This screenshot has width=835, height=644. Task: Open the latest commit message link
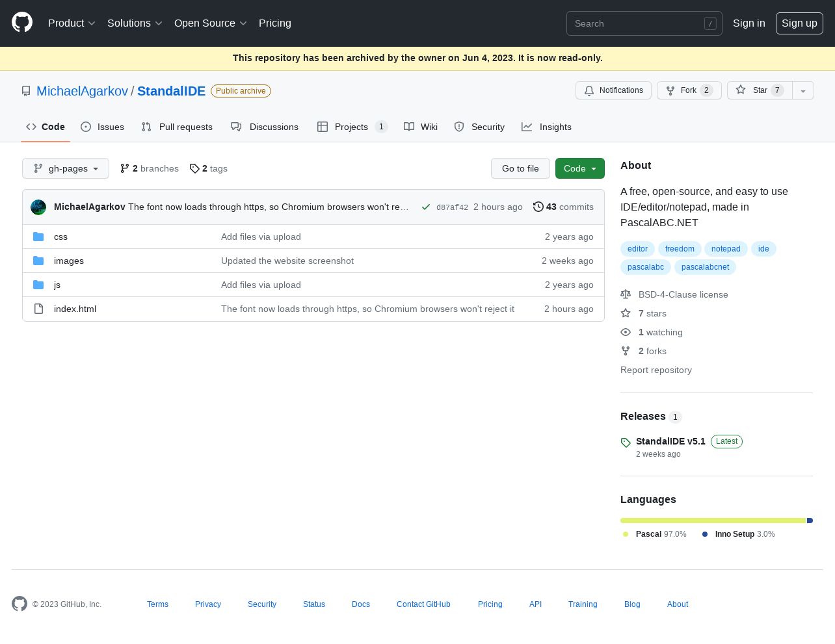pos(268,207)
